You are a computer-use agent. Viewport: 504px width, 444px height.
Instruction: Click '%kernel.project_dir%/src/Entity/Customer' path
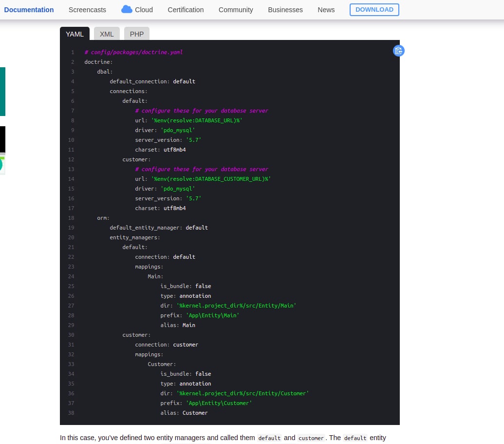click(243, 393)
